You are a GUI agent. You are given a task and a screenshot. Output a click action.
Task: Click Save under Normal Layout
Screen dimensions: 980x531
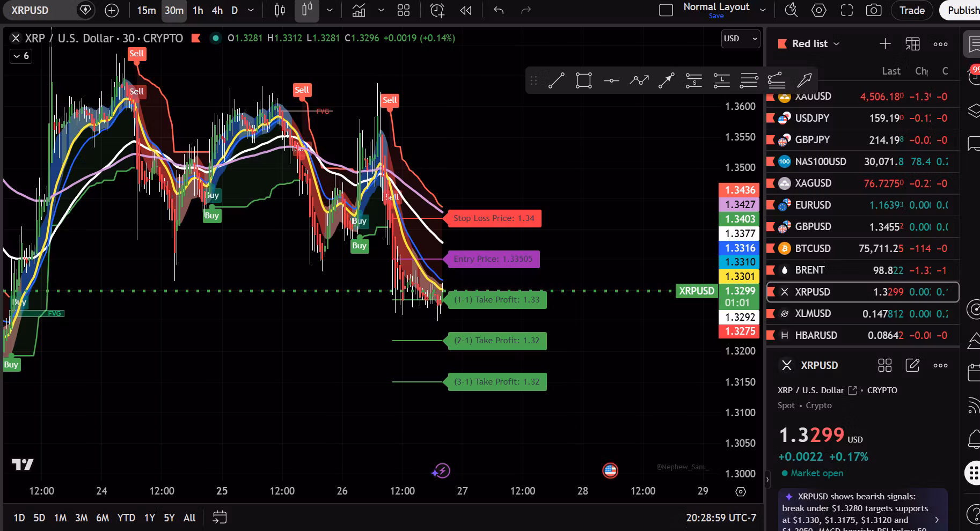tap(716, 16)
